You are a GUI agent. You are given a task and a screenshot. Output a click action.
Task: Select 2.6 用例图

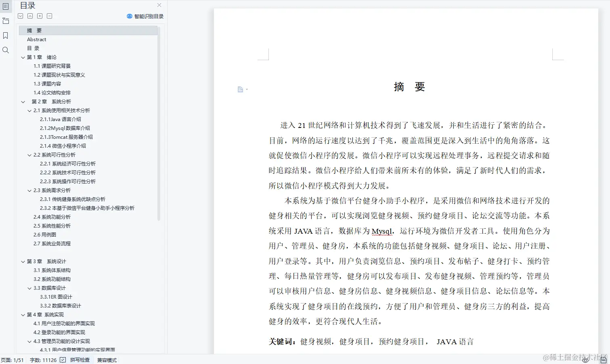point(45,235)
